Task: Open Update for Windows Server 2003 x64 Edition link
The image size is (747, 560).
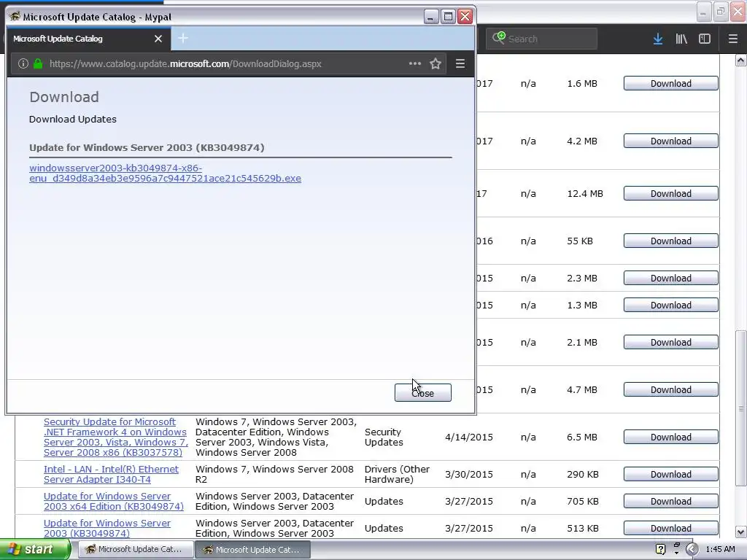Action: (113, 502)
